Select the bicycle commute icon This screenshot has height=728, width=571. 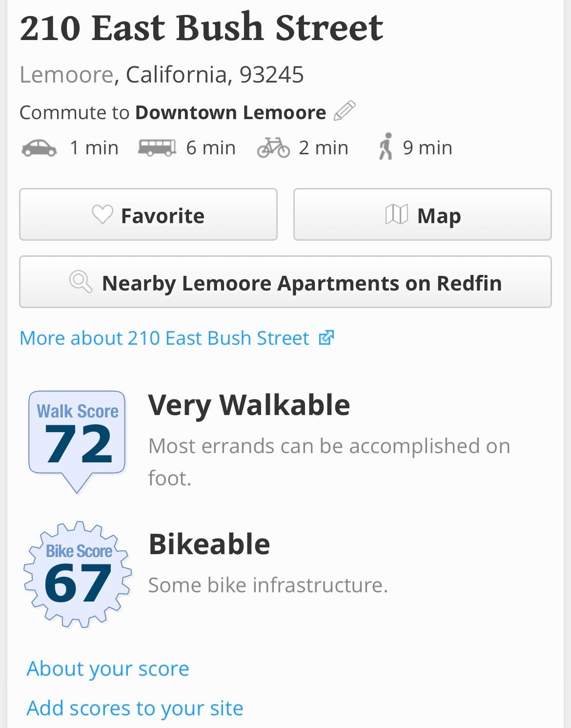coord(273,147)
